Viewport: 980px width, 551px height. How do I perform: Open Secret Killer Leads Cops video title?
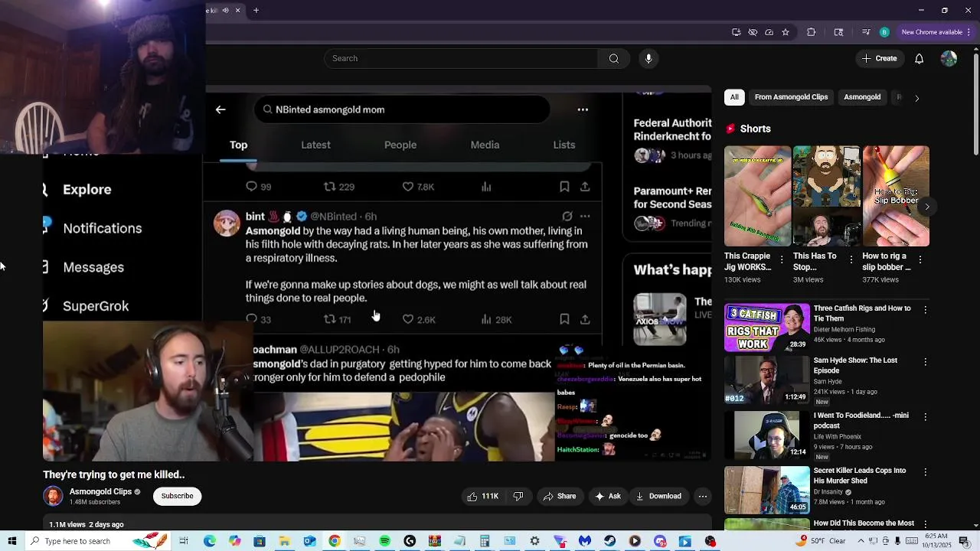(860, 475)
